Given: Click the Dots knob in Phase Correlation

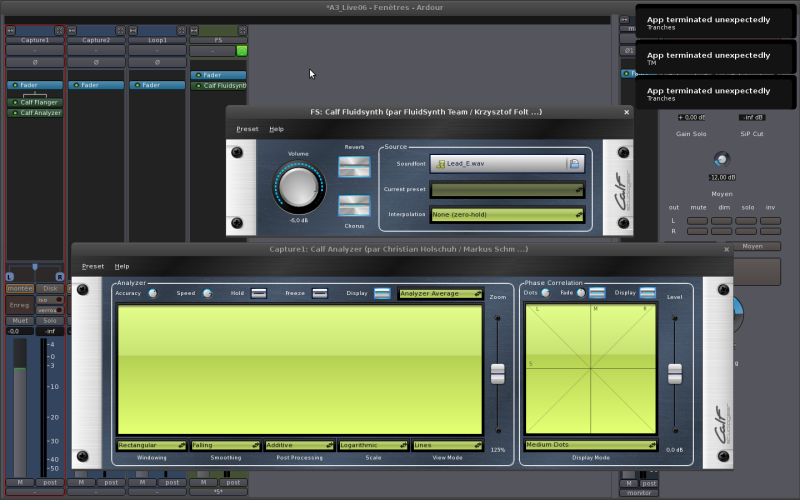Looking at the screenshot, I should 545,293.
